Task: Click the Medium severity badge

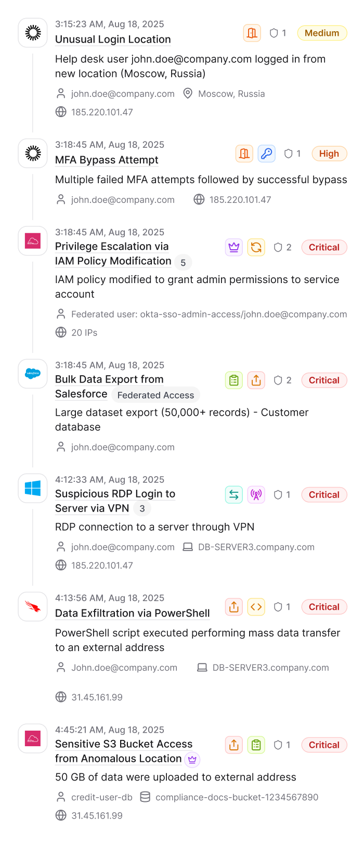Action: (x=322, y=33)
